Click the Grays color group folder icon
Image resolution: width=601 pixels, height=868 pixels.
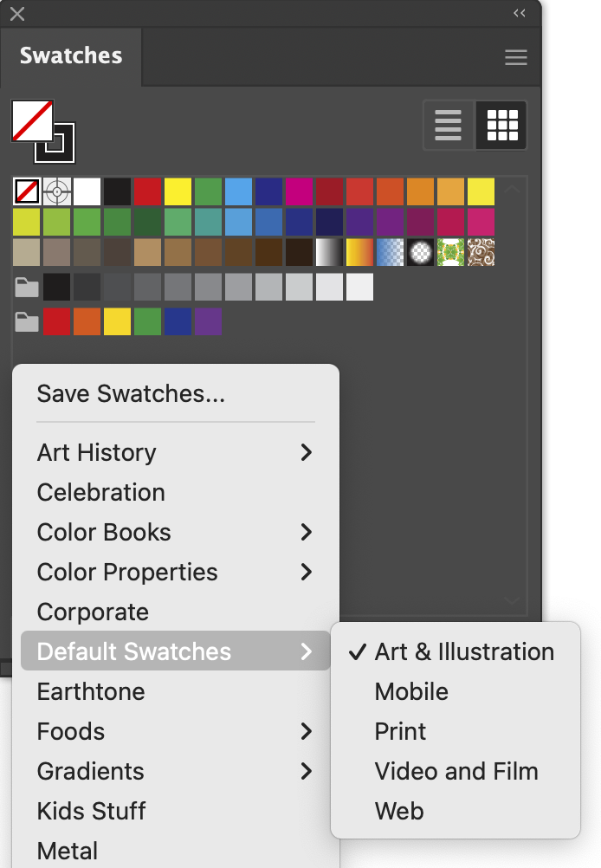[26, 288]
